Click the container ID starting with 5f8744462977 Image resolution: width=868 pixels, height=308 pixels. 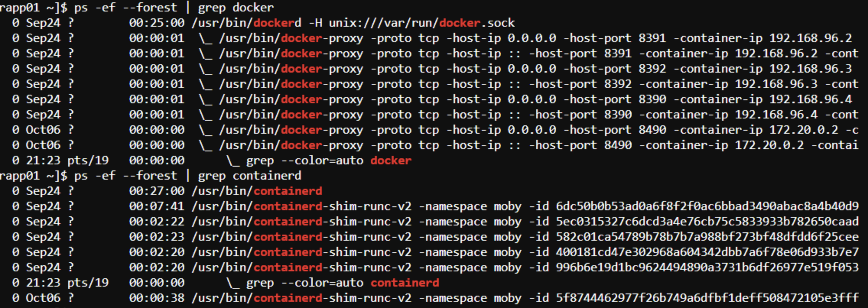pos(707,298)
